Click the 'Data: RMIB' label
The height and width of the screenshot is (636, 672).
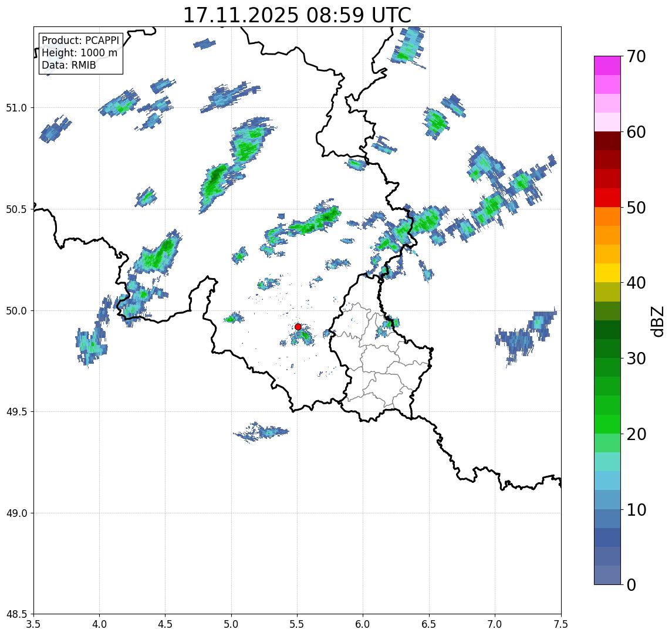click(69, 65)
